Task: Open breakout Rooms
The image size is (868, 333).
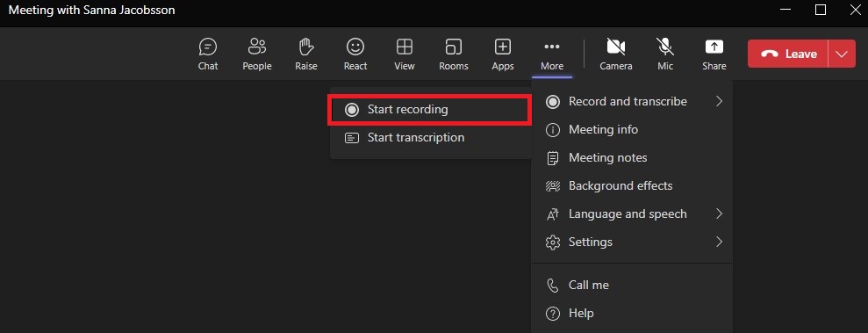Action: click(454, 54)
